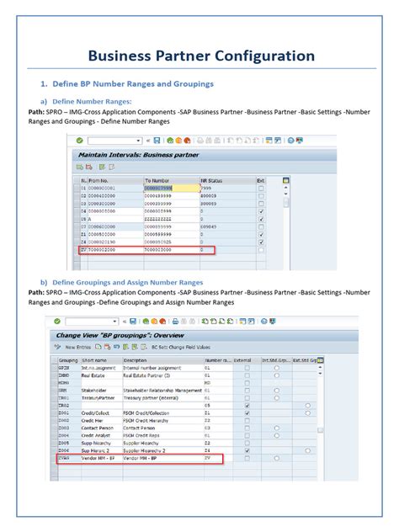Click Help icon in BP groupings toolbar
This screenshot has height=532, width=399.
click(x=264, y=322)
